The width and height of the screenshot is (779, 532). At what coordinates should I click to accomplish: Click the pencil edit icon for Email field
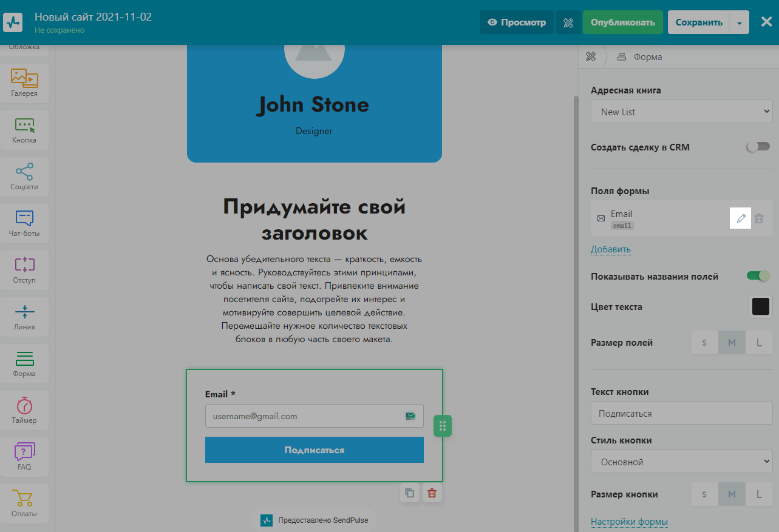coord(740,218)
